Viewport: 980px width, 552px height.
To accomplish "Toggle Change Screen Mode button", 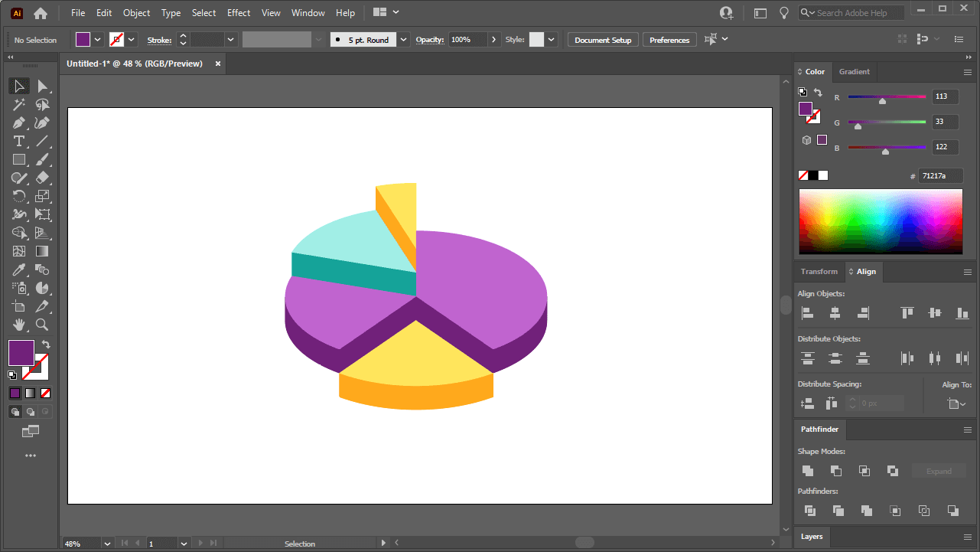I will coord(31,432).
